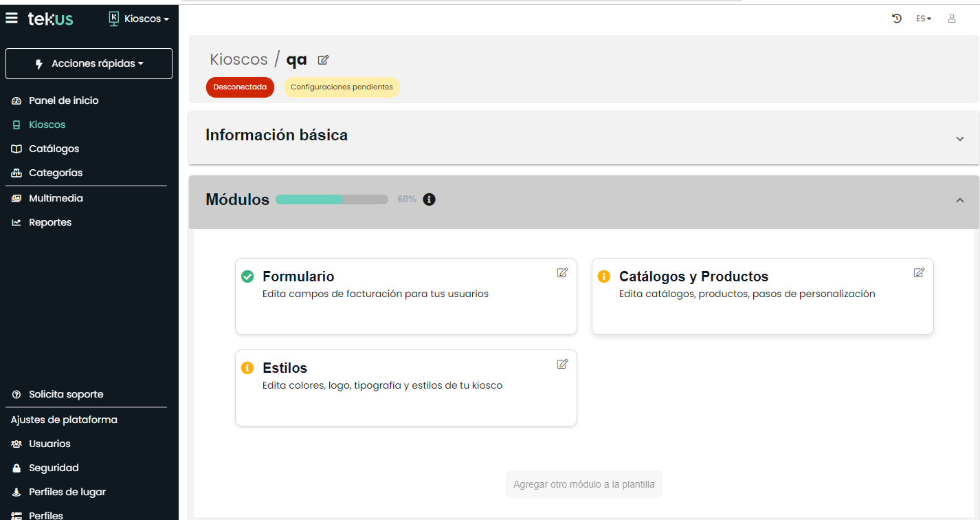This screenshot has width=980, height=520.
Task: Edit the Formulario module via pencil icon
Action: pos(562,272)
